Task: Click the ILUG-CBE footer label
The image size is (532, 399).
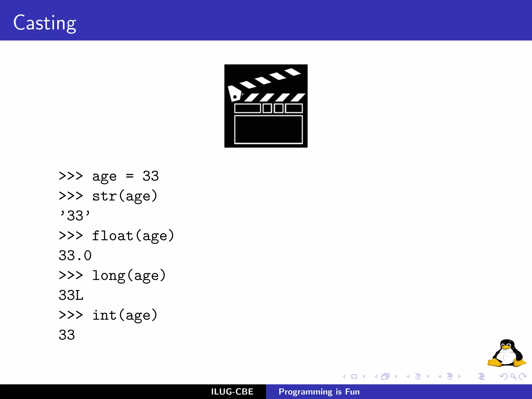Action: 232,391
